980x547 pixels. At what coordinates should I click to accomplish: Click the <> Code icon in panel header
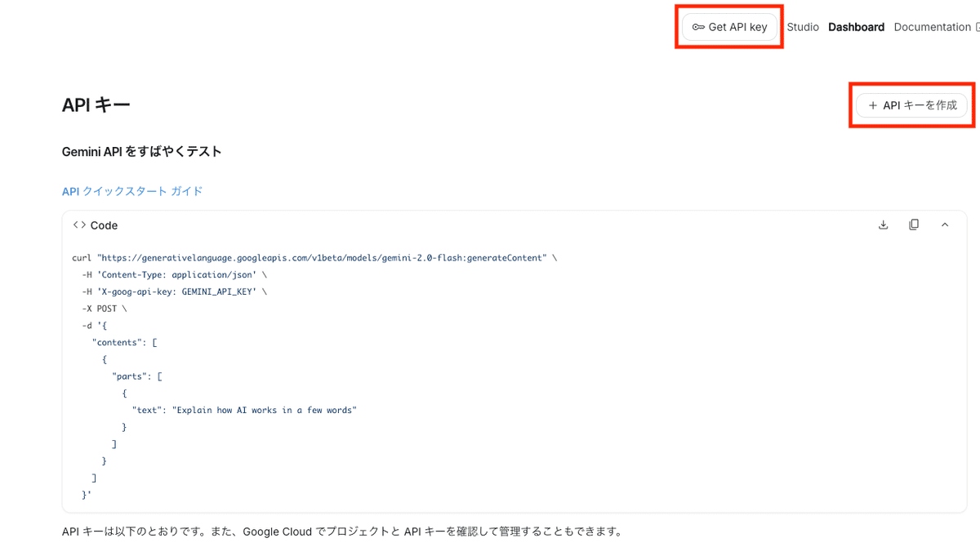point(79,225)
